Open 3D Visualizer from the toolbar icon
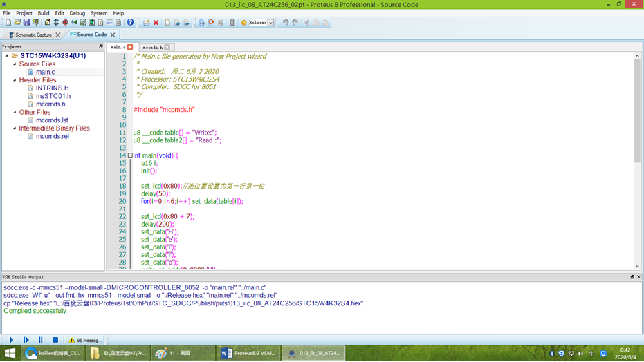The width and height of the screenshot is (644, 362). coord(74,23)
